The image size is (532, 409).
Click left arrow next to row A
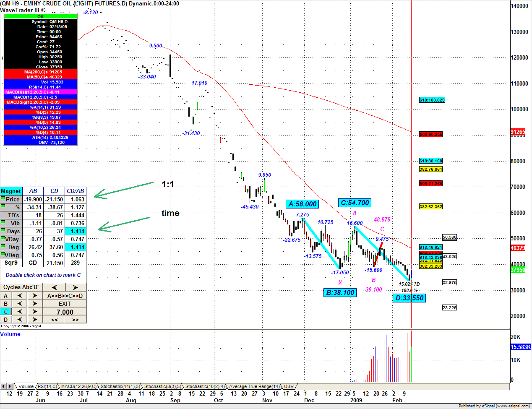point(19,296)
